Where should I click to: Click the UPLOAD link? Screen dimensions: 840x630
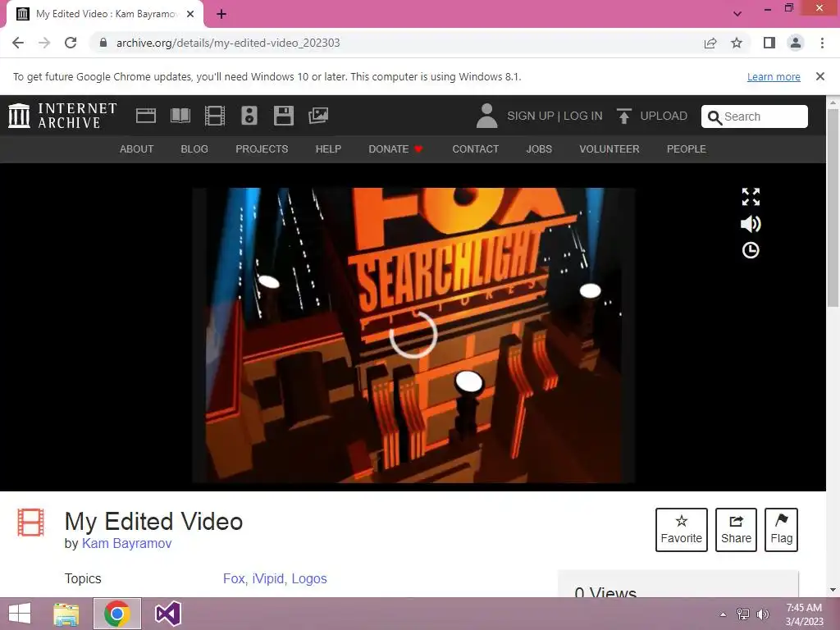(664, 116)
